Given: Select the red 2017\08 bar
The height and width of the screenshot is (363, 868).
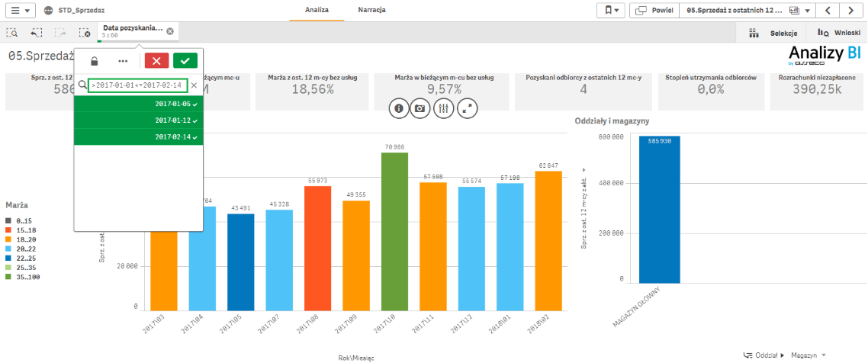Looking at the screenshot, I should 318,248.
